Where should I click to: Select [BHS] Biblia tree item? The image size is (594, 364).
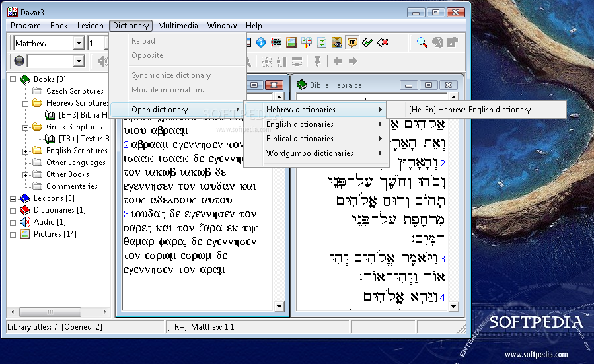83,115
